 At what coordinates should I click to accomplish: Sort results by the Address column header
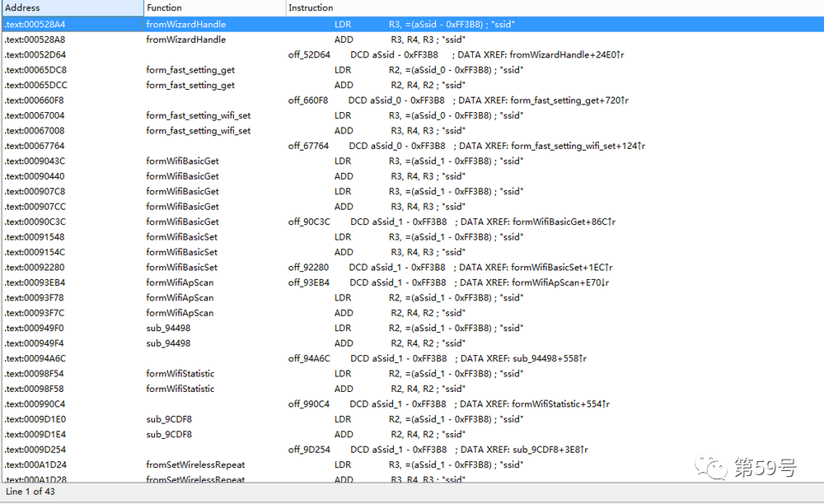click(x=73, y=8)
